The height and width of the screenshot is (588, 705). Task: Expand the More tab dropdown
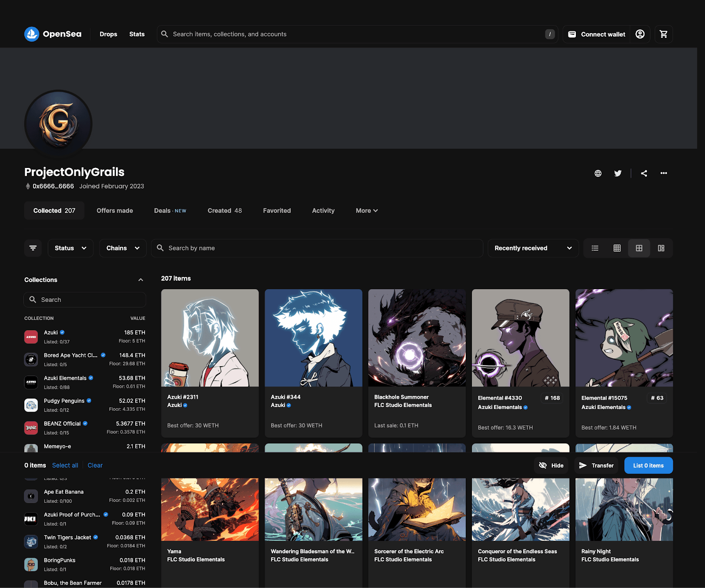coord(367,211)
